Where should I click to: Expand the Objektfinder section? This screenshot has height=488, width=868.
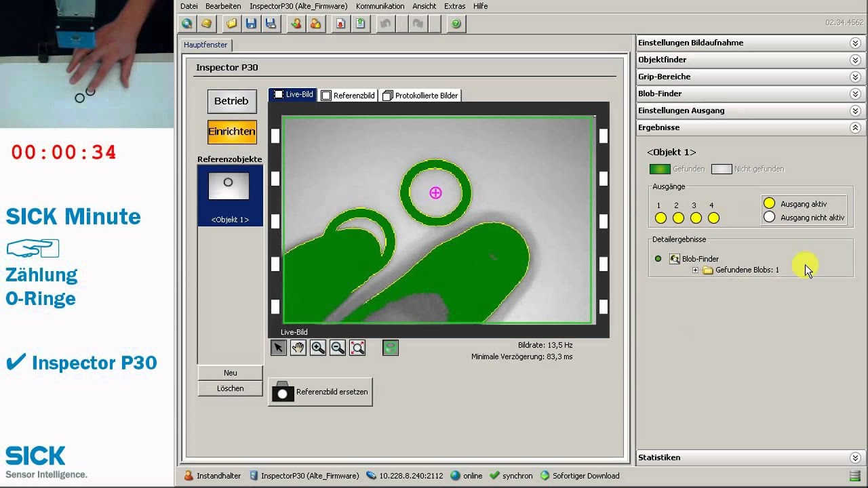[855, 60]
